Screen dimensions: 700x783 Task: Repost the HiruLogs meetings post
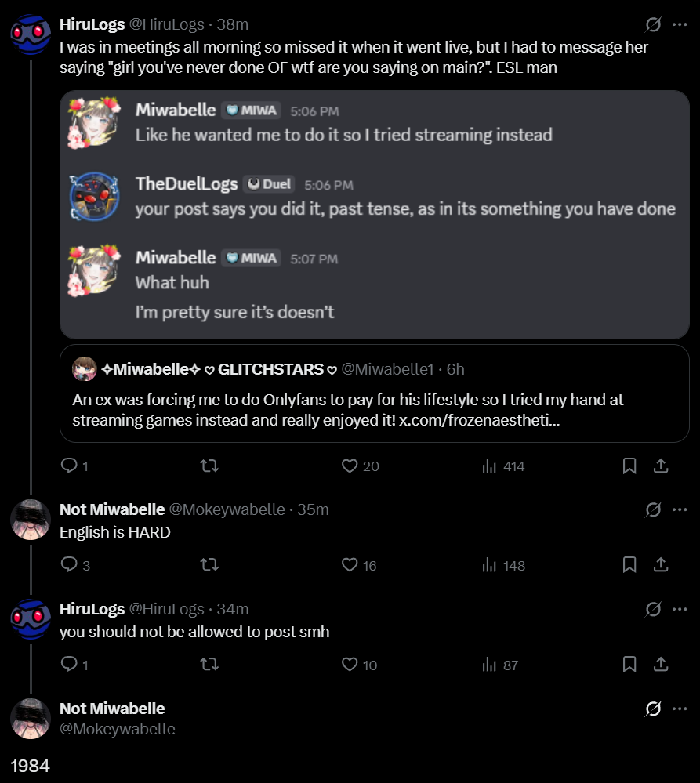209,466
